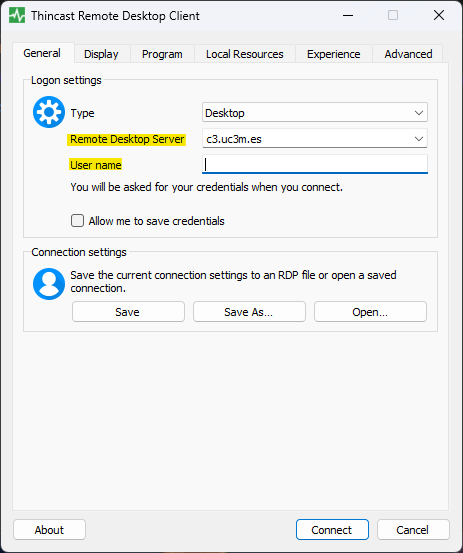The height and width of the screenshot is (553, 463).
Task: Minimize the Thincast window
Action: coord(348,16)
